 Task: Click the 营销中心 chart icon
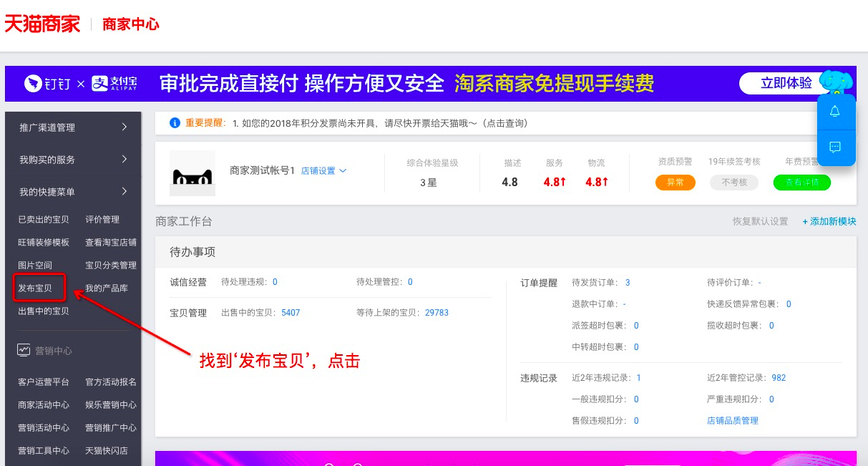pos(24,351)
